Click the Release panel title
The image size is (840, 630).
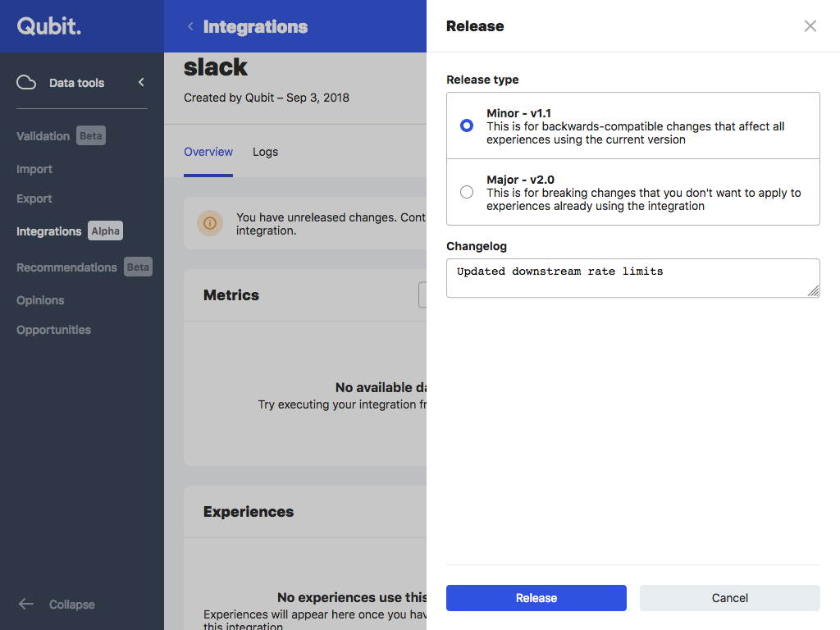[x=475, y=26]
